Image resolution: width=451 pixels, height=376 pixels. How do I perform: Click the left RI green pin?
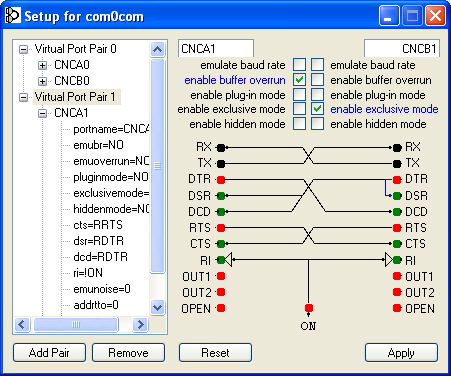tap(220, 259)
